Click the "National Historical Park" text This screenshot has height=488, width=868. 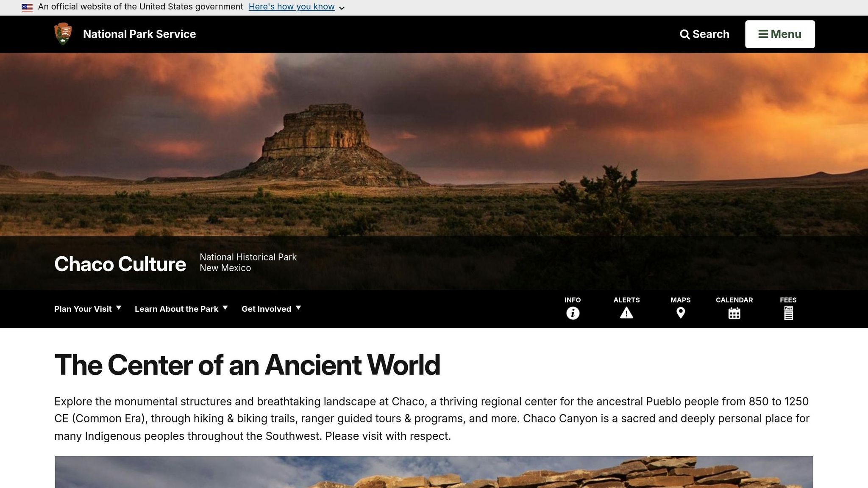(248, 257)
